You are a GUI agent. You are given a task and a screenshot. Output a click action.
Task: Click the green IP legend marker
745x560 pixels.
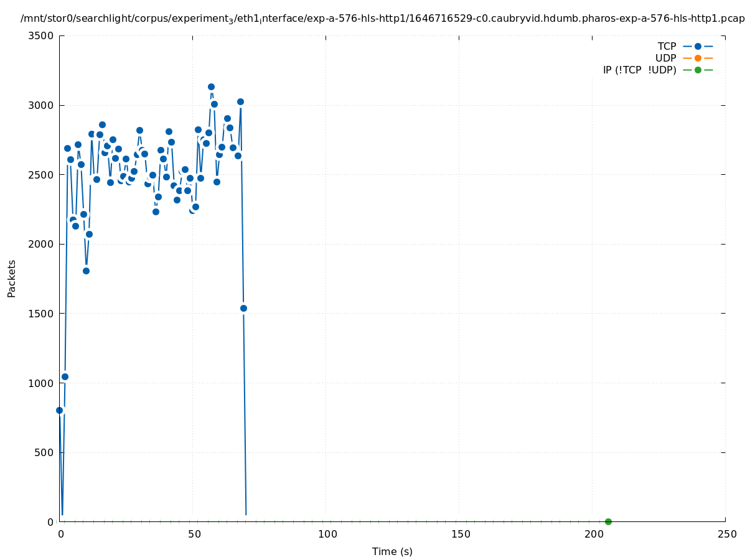point(698,70)
